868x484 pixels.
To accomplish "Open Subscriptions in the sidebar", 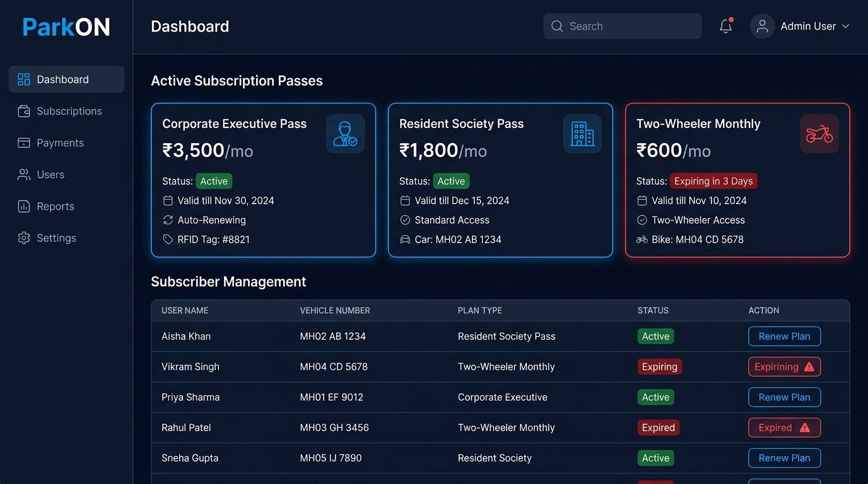I will 66,111.
